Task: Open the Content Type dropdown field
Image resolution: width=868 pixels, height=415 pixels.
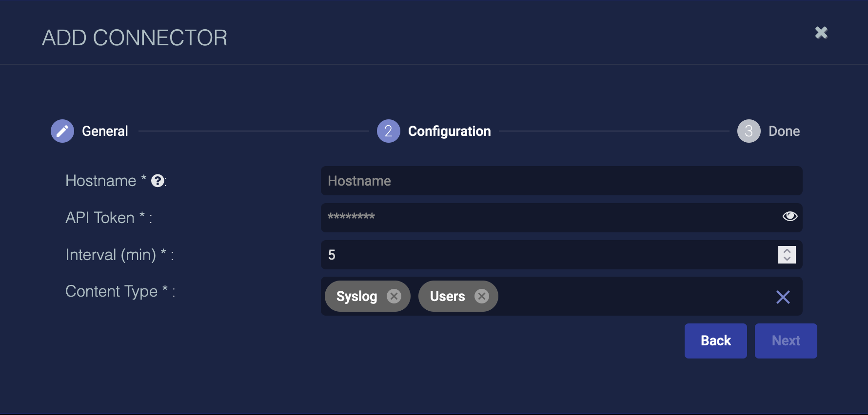Action: (x=634, y=296)
